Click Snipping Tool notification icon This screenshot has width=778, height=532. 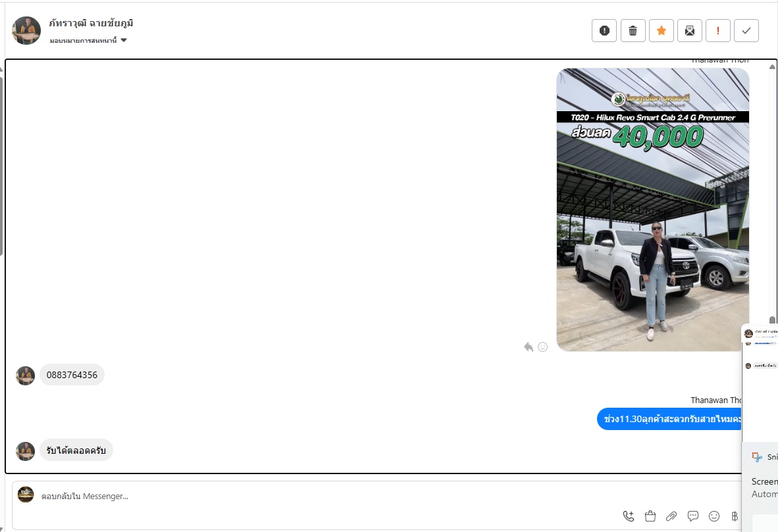pos(757,456)
